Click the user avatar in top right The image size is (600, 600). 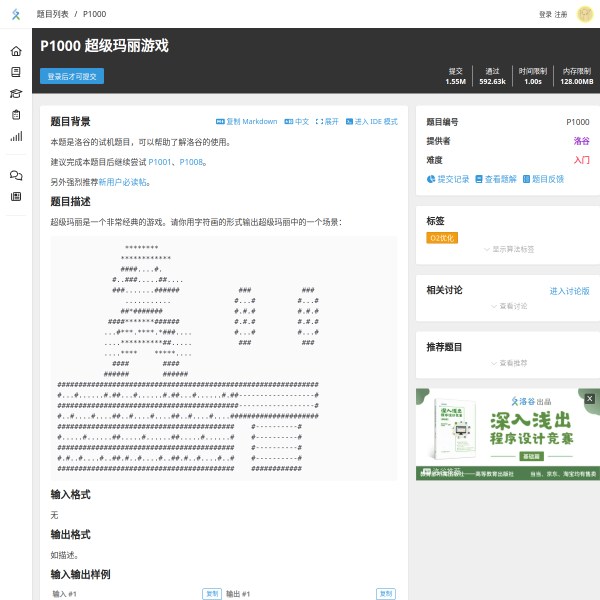click(x=585, y=14)
